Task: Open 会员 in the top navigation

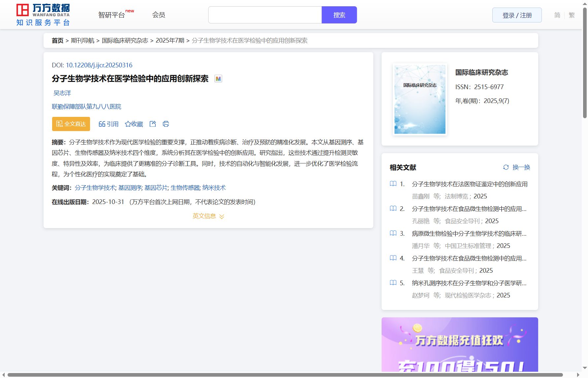Action: [x=159, y=15]
